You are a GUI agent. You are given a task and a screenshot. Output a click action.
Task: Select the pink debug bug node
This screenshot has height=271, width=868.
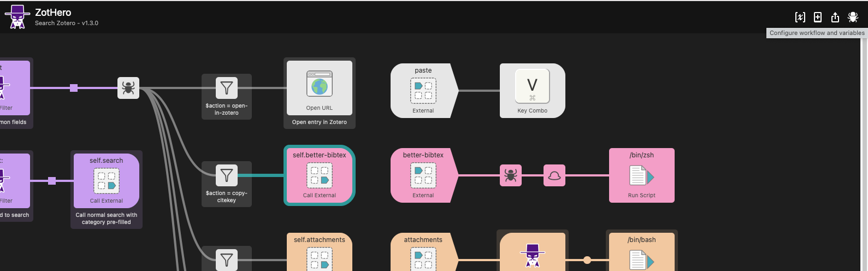click(x=511, y=175)
